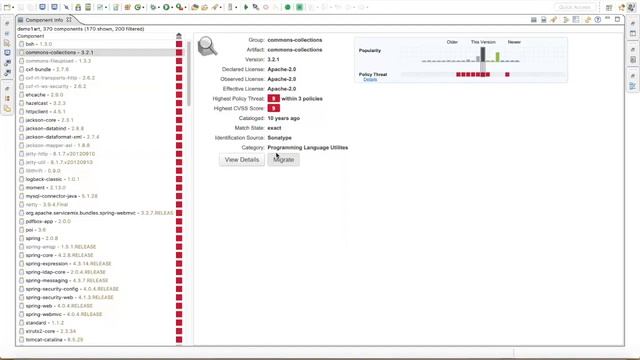Toggle checkbox for mysql-connector-java row
640x360 pixels.
click(x=21, y=196)
